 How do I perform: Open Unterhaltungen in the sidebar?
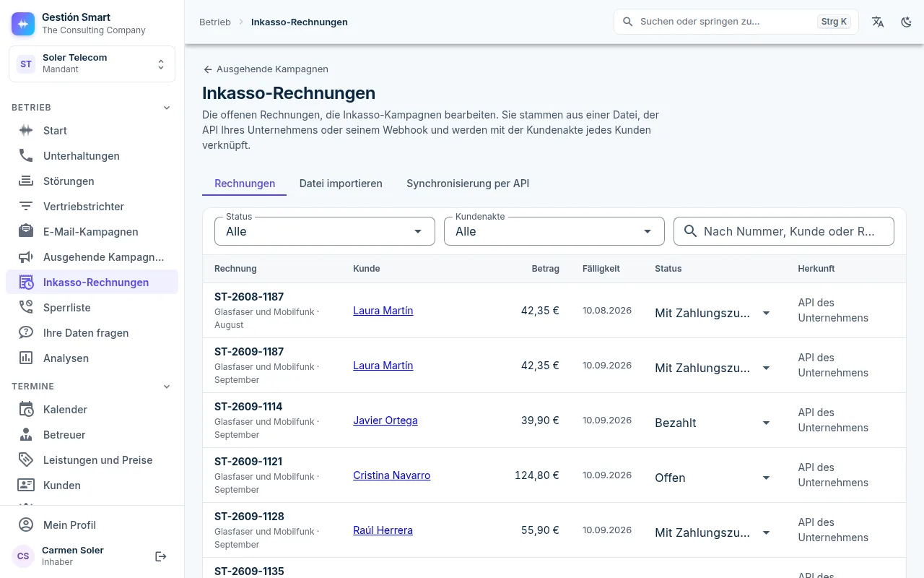point(92,156)
